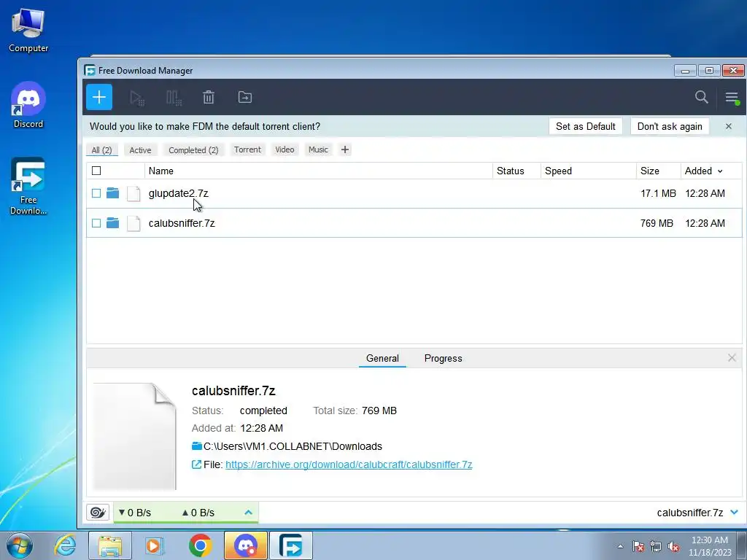Click the trash delete icon in toolbar
747x560 pixels.
coord(209,97)
